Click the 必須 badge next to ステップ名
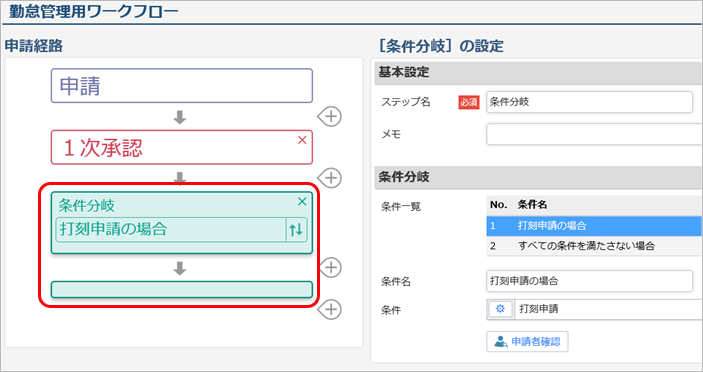The image size is (703, 372). pyautogui.click(x=469, y=103)
